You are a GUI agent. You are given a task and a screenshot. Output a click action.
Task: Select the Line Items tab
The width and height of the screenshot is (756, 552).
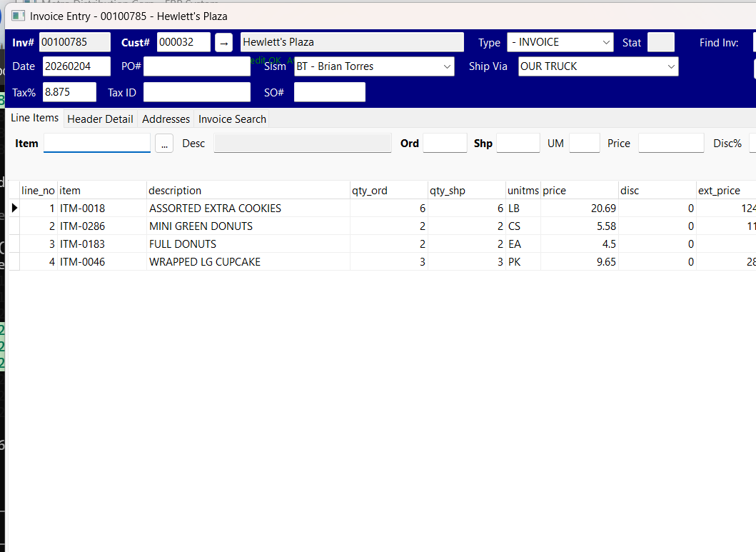coord(34,118)
